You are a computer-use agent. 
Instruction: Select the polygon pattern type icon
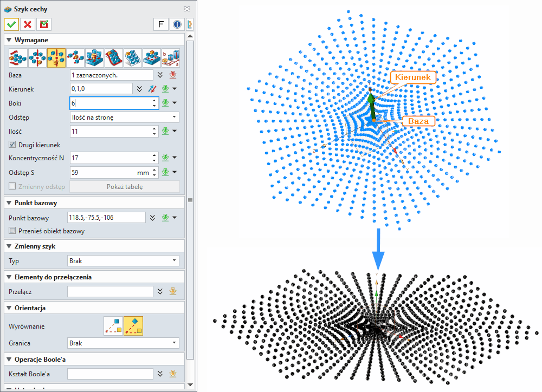pos(56,57)
